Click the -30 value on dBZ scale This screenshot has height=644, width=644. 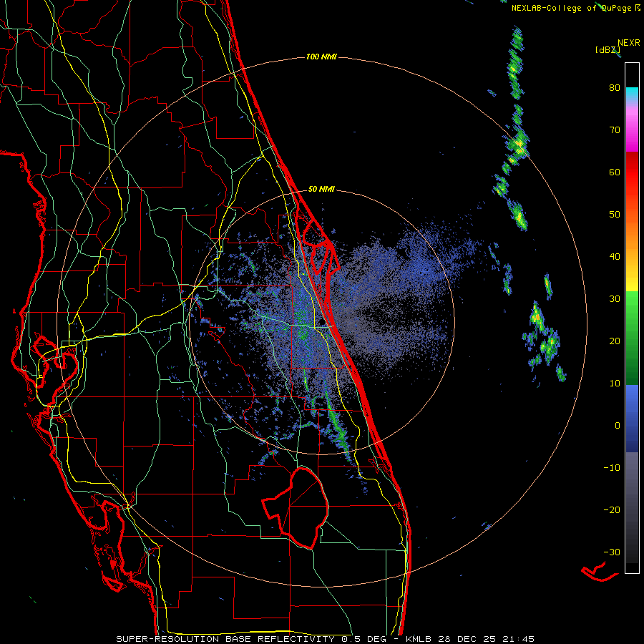(x=612, y=552)
